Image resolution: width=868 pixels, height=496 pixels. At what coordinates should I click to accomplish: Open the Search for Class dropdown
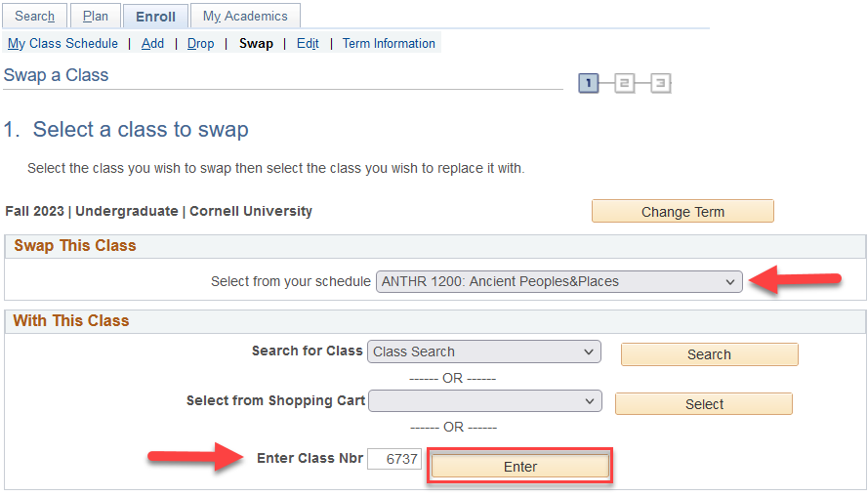click(484, 351)
